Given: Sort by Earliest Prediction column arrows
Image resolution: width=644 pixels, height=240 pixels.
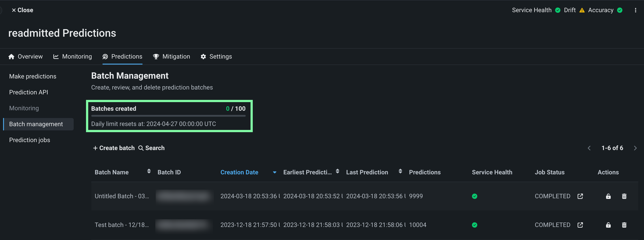Looking at the screenshot, I should (x=337, y=171).
